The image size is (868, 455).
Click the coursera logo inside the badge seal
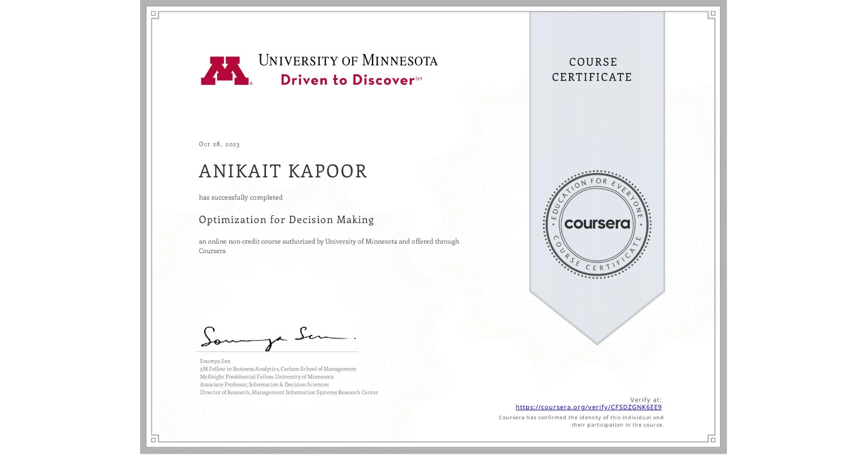coord(597,224)
